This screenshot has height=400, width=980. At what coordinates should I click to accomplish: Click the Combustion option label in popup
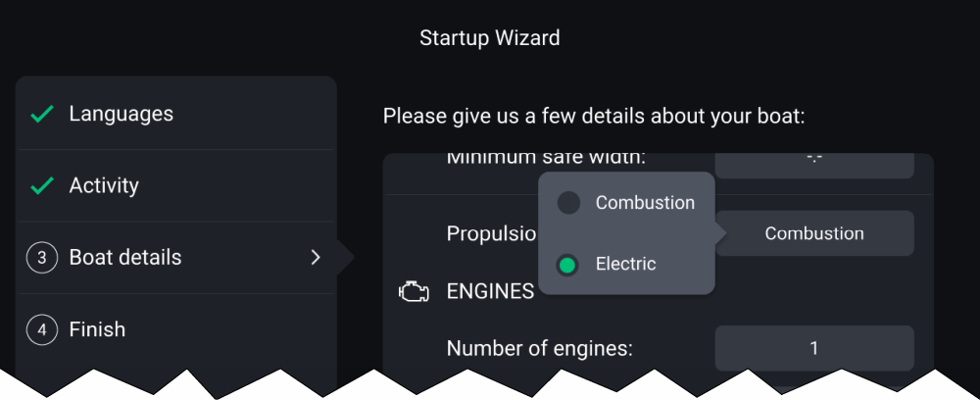(645, 203)
